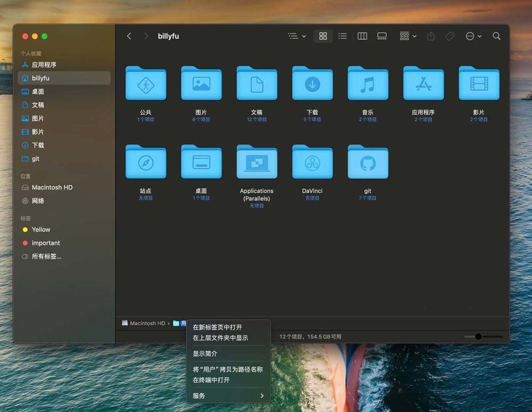Image resolution: width=532 pixels, height=412 pixels.
Task: Click the Search icon in the toolbar
Action: tap(496, 36)
